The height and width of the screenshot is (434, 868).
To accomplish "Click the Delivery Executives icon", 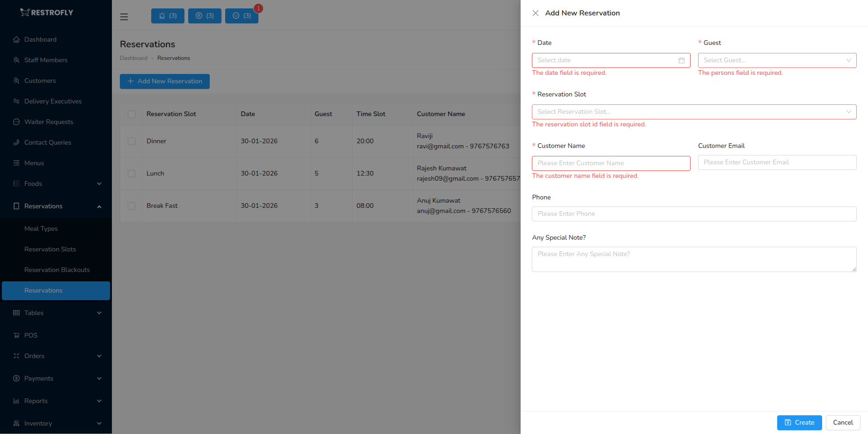I will tap(16, 101).
